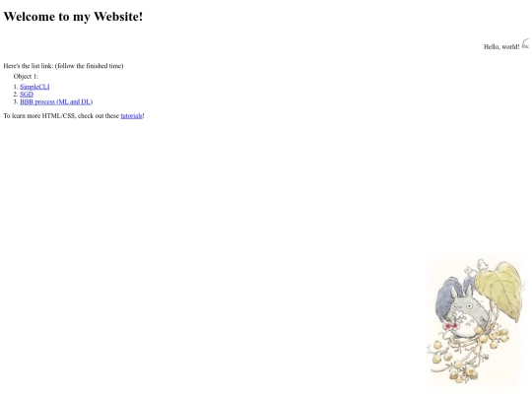Click the Totoro illustration image

pyautogui.click(x=476, y=321)
